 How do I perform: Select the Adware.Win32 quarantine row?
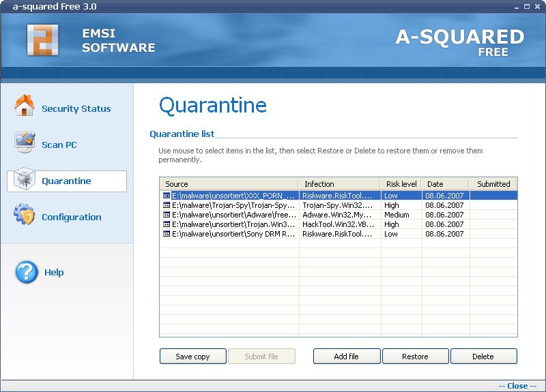337,215
